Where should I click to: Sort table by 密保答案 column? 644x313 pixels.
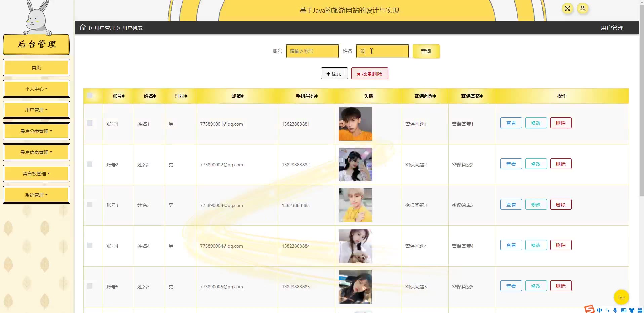point(472,96)
